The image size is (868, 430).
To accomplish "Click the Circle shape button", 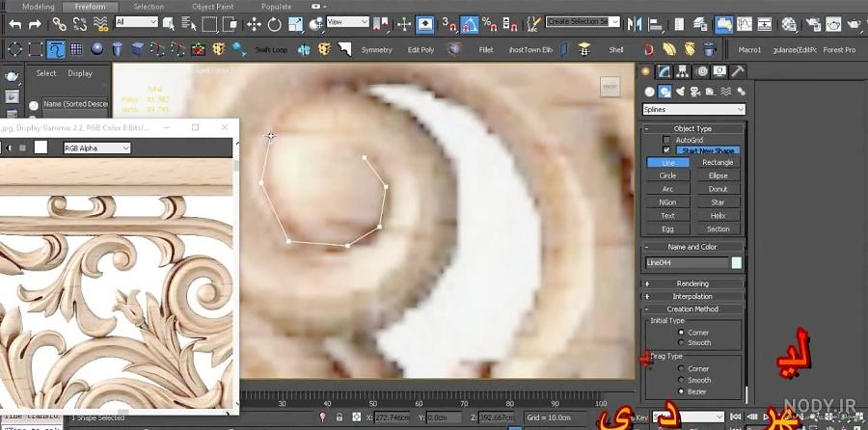I will point(667,175).
